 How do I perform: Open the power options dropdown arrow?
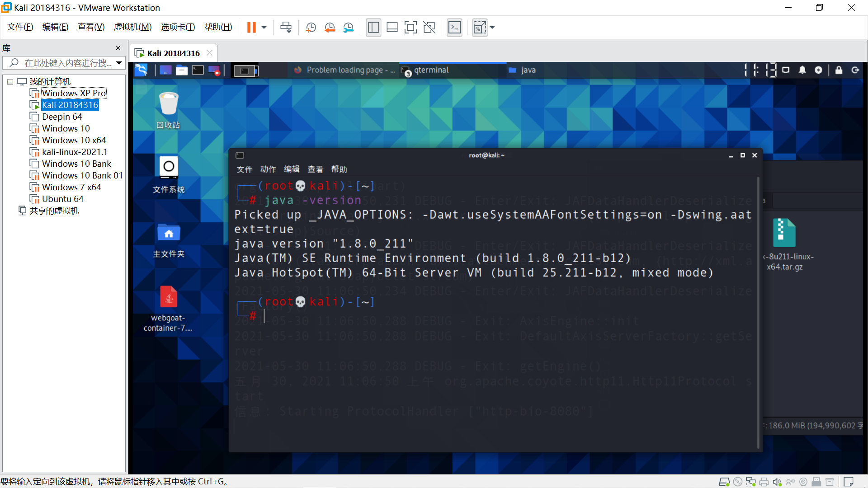(x=264, y=28)
